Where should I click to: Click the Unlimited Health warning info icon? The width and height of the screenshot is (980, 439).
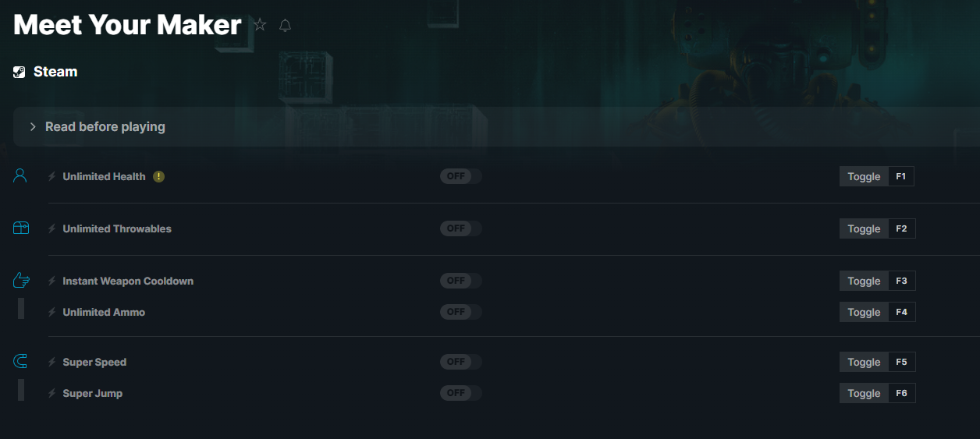pos(159,176)
